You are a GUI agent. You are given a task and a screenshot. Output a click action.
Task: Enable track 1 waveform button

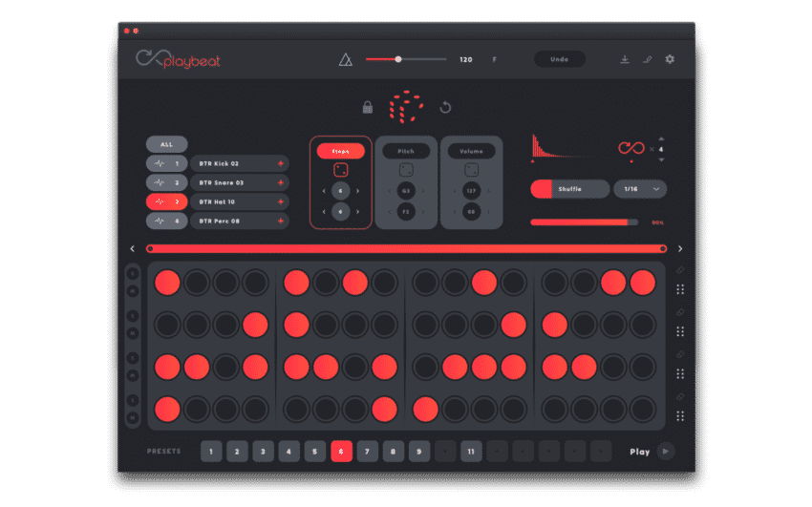point(167,164)
